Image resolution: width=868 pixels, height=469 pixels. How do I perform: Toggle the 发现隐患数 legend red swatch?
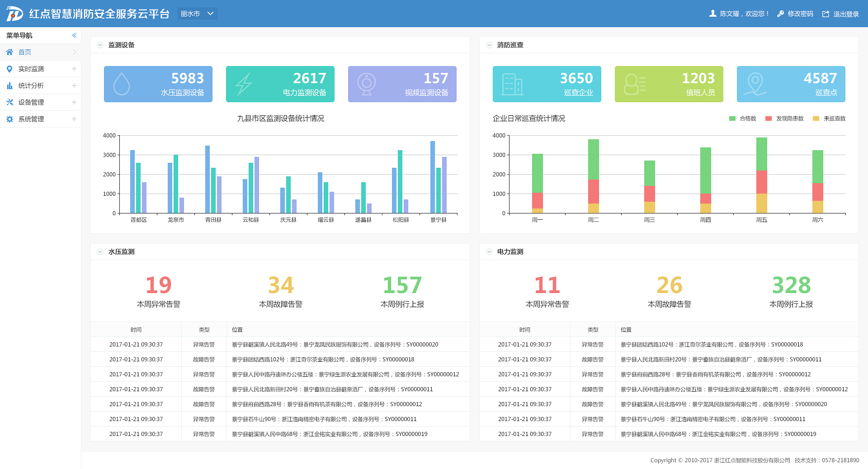pyautogui.click(x=769, y=118)
